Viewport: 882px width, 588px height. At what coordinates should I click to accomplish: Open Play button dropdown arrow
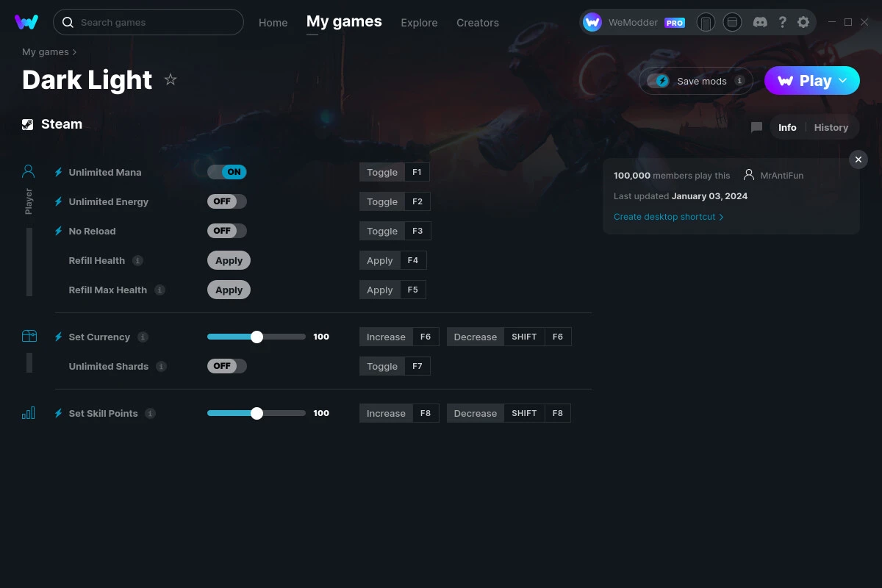pos(843,81)
